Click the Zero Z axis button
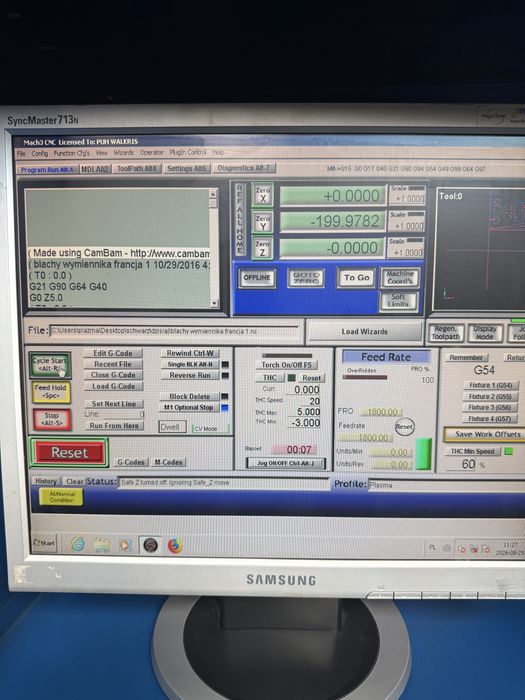The width and height of the screenshot is (525, 700). [262, 248]
